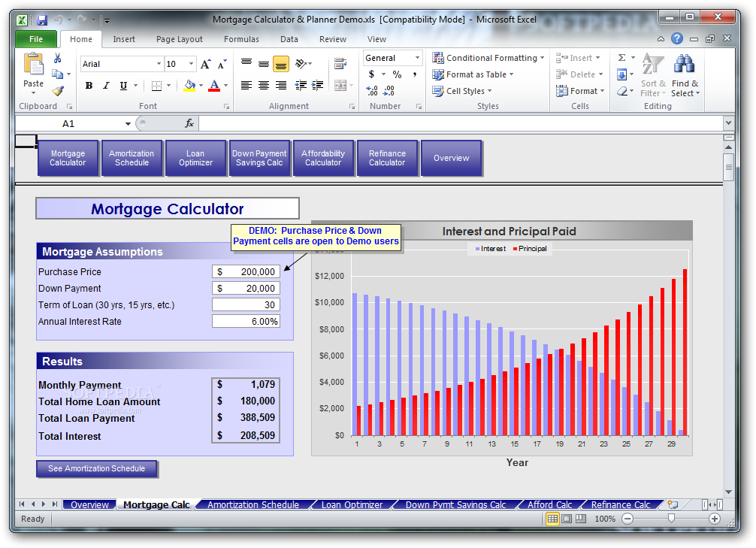Click Decrease Indent icon
The height and width of the screenshot is (548, 756).
[301, 86]
